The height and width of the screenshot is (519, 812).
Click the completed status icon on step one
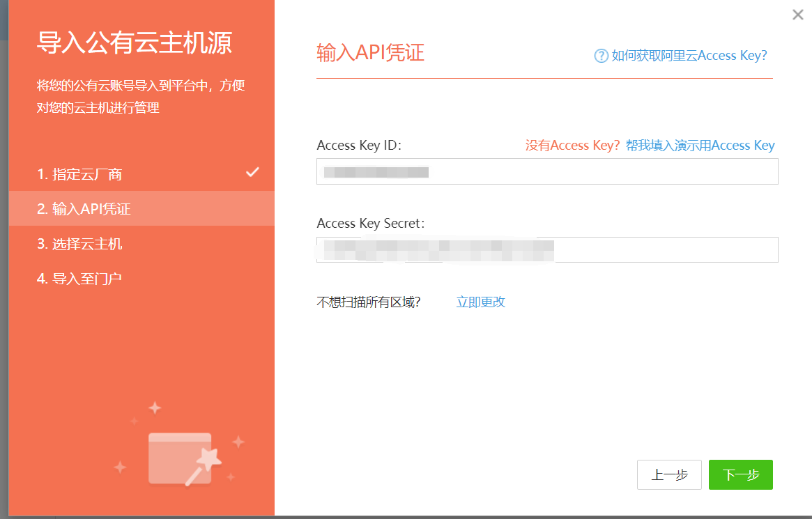253,173
